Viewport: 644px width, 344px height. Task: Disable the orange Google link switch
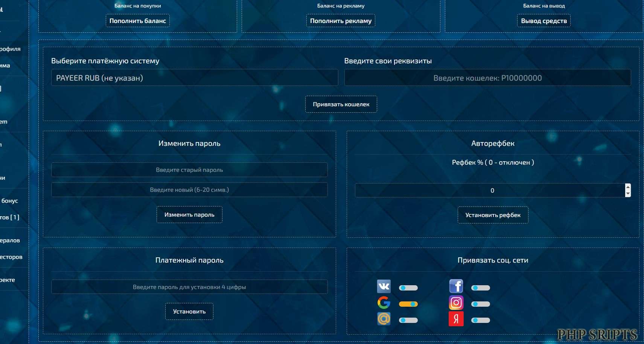[408, 304]
